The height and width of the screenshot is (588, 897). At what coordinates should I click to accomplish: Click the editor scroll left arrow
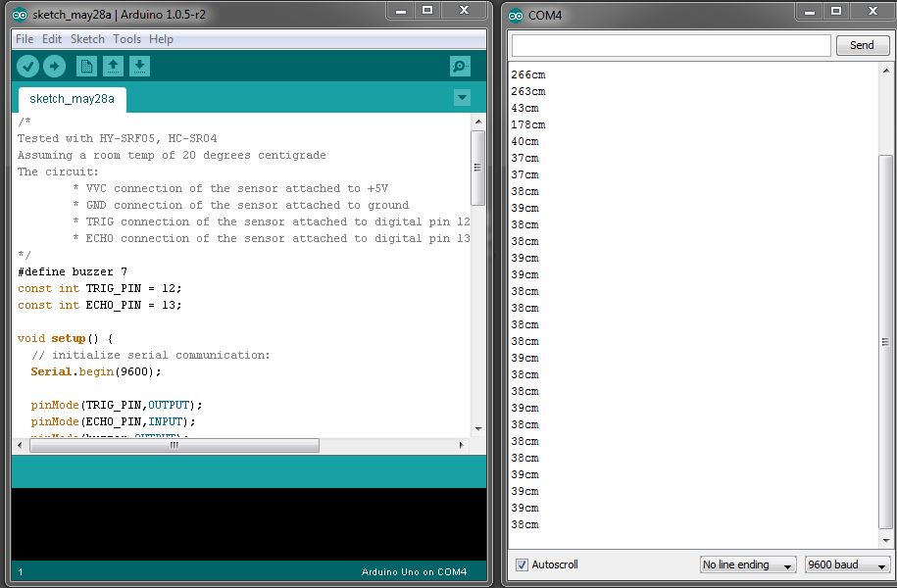coord(20,445)
